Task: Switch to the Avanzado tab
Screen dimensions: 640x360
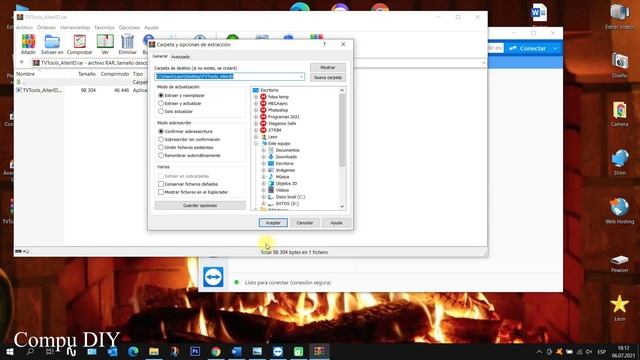Action: coord(180,57)
